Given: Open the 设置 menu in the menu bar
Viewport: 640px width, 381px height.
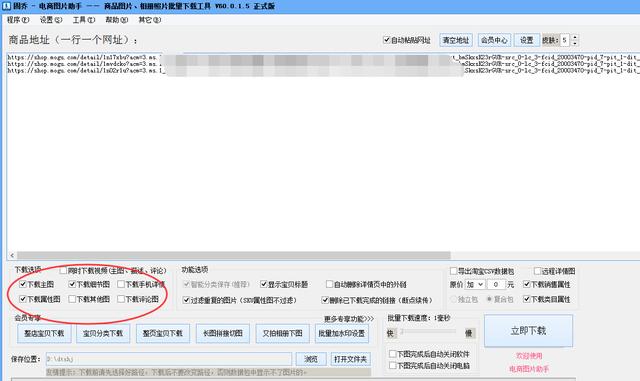Looking at the screenshot, I should click(51, 20).
